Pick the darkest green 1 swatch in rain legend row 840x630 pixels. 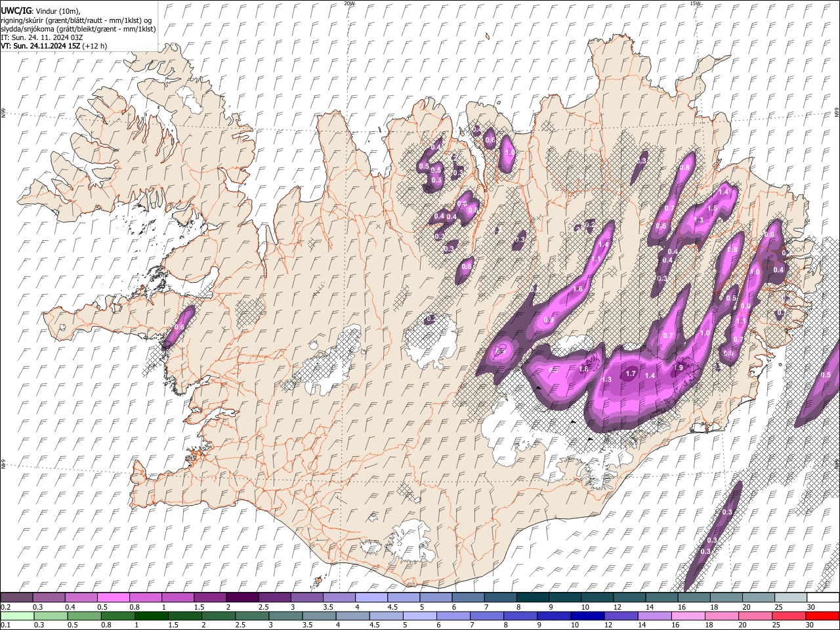(x=151, y=616)
